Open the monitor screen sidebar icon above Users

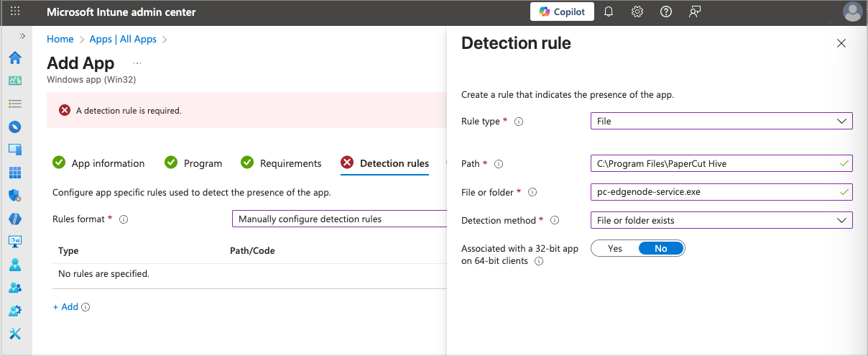coord(15,242)
